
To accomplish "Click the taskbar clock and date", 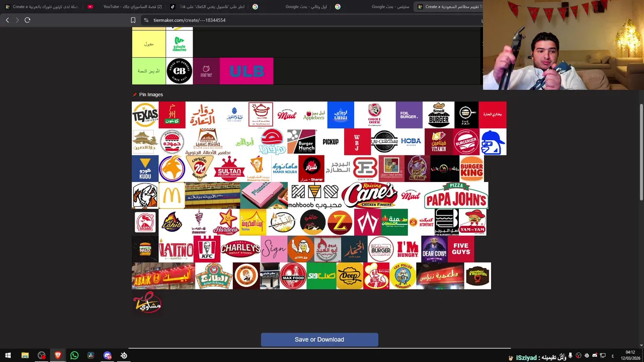I will tap(630, 355).
